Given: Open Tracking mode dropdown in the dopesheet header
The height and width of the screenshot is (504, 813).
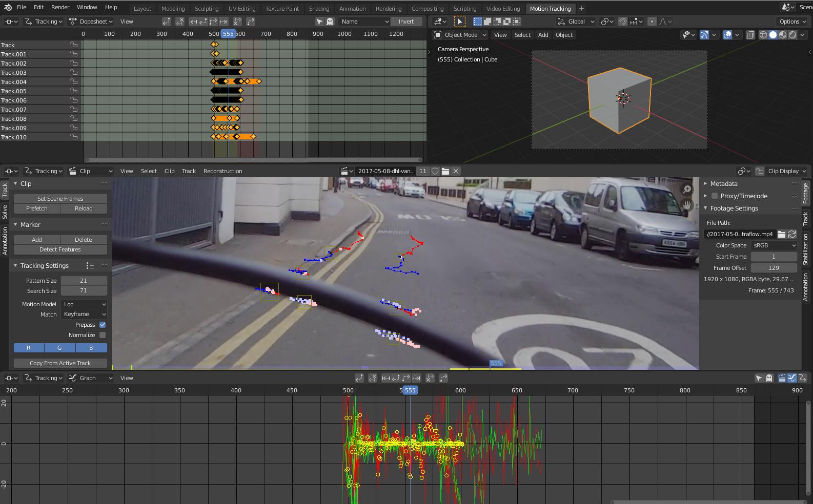Looking at the screenshot, I should point(44,22).
